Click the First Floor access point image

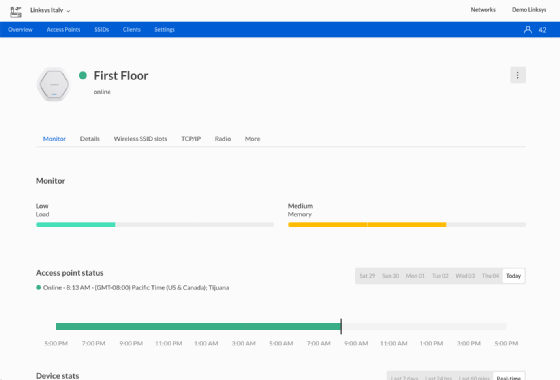click(x=54, y=84)
